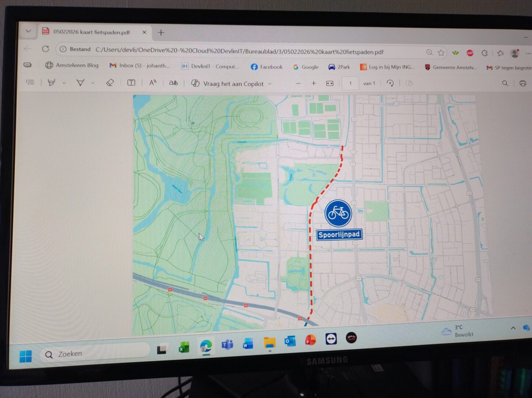532x398 pixels.
Task: Activate the Read aloud icon
Action: pyautogui.click(x=153, y=83)
